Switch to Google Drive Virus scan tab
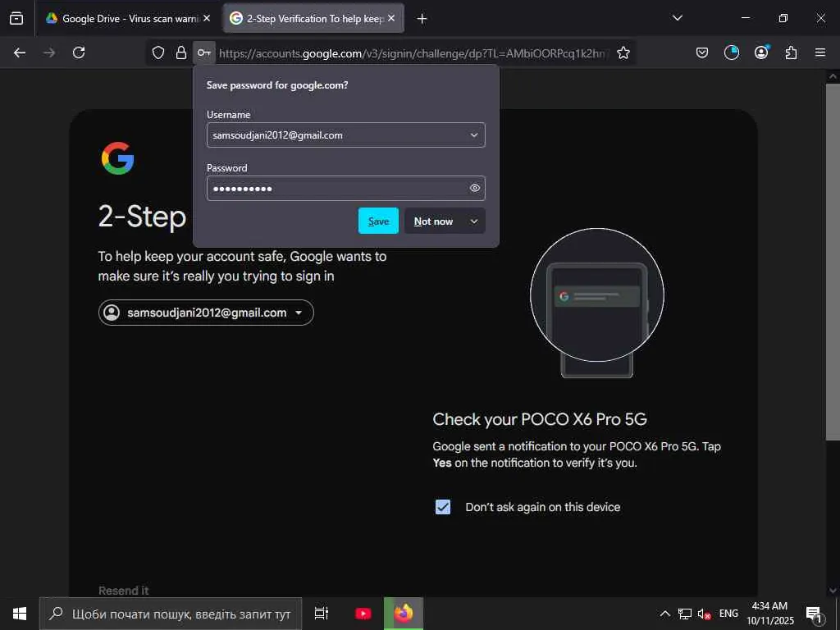 point(129,18)
